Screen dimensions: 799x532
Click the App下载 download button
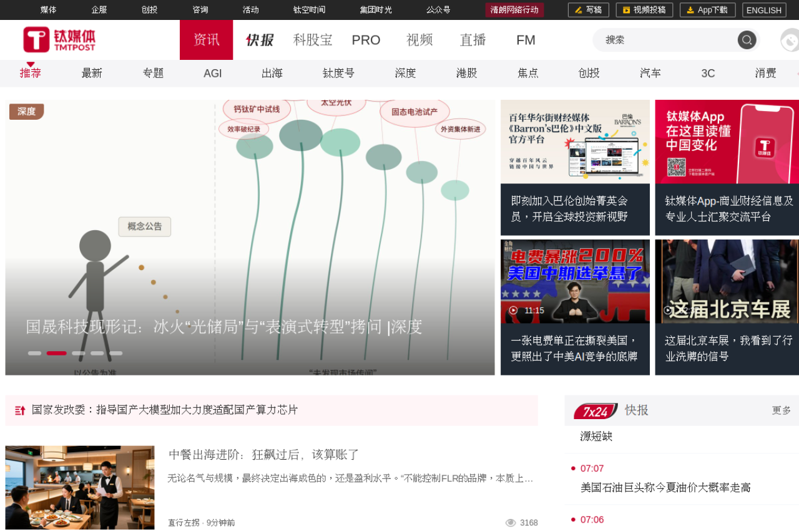(707, 10)
